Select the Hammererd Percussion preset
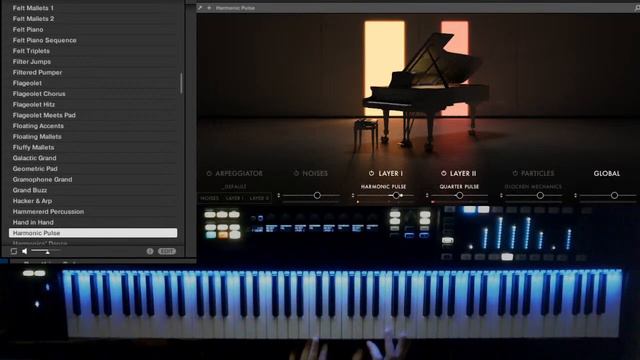 (93, 211)
